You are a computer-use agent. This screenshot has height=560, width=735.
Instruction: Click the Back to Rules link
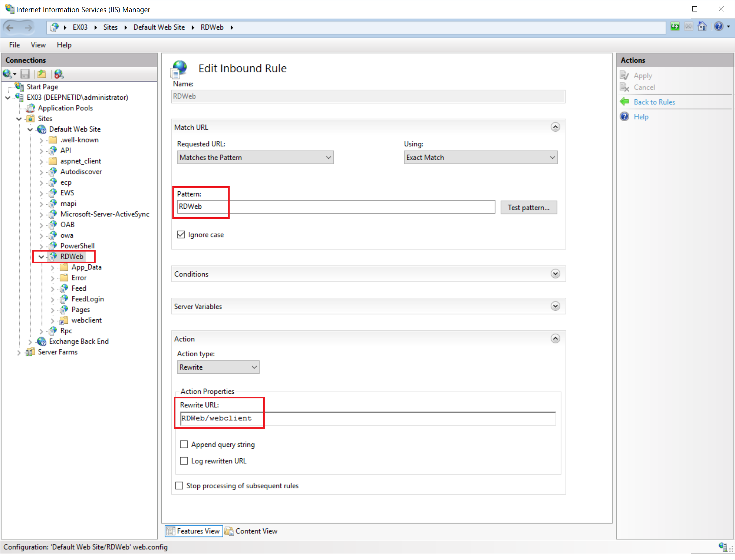pos(654,102)
